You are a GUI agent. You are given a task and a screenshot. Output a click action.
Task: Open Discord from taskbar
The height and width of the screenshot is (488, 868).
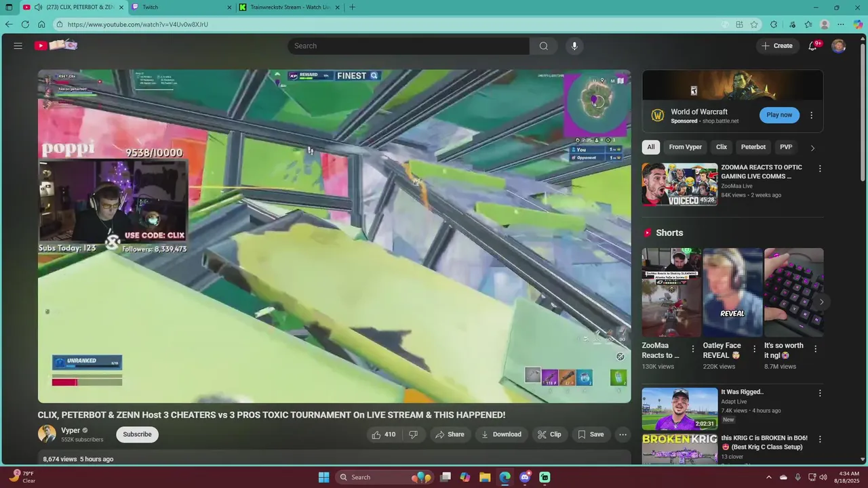pyautogui.click(x=525, y=477)
